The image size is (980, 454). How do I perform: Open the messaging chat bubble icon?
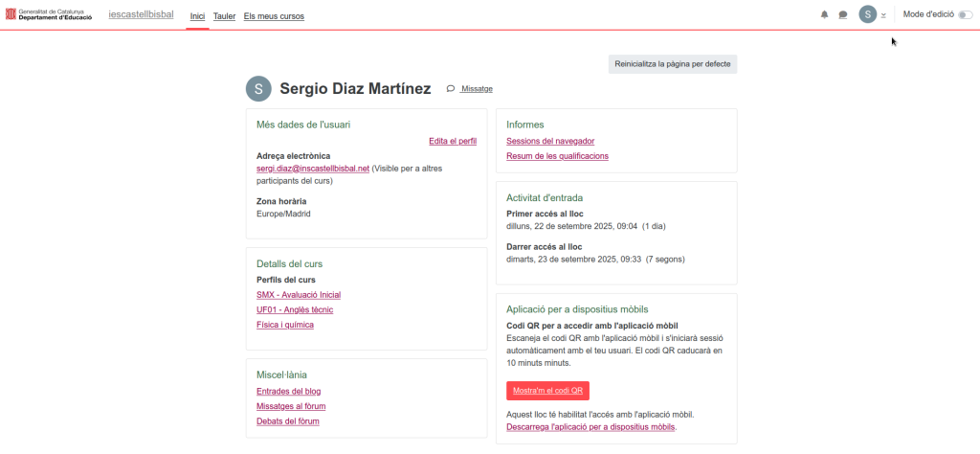pyautogui.click(x=843, y=15)
